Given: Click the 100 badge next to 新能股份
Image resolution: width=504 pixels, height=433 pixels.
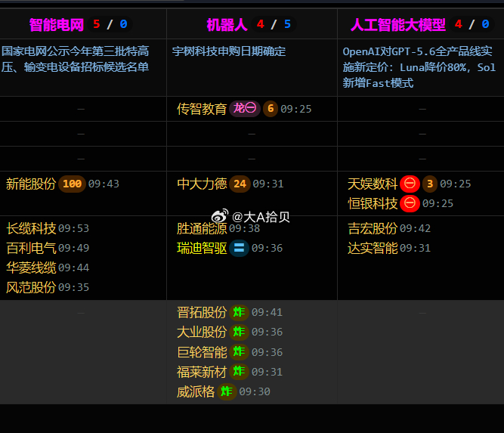Looking at the screenshot, I should tap(72, 184).
